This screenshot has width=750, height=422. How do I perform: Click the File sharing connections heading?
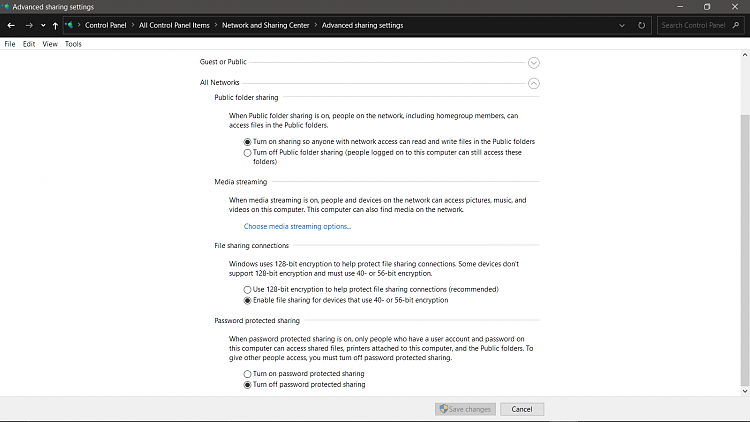(252, 245)
